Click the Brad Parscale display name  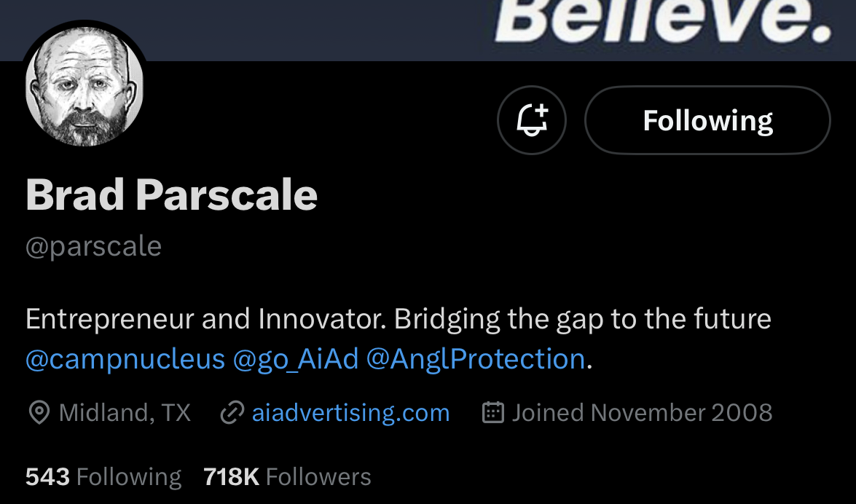(172, 194)
